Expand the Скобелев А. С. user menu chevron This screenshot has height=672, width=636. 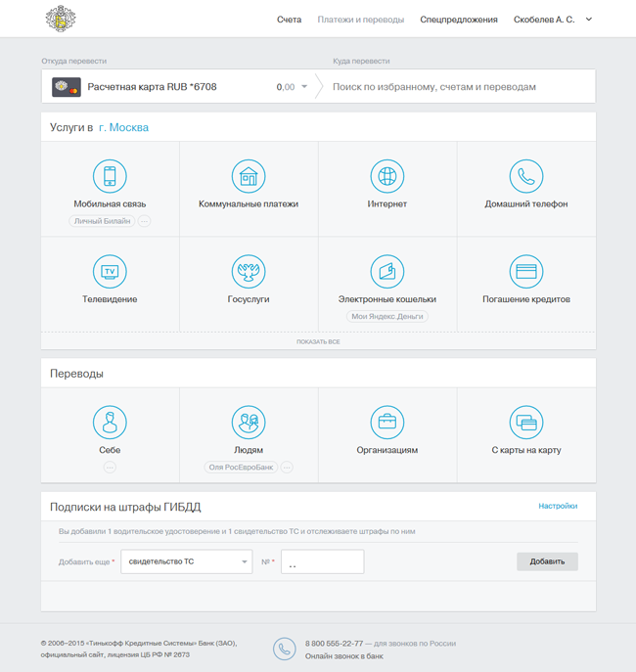tap(589, 20)
